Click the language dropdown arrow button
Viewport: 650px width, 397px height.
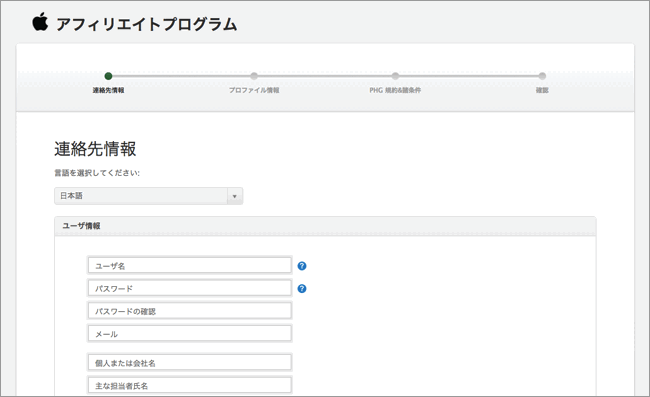(235, 196)
